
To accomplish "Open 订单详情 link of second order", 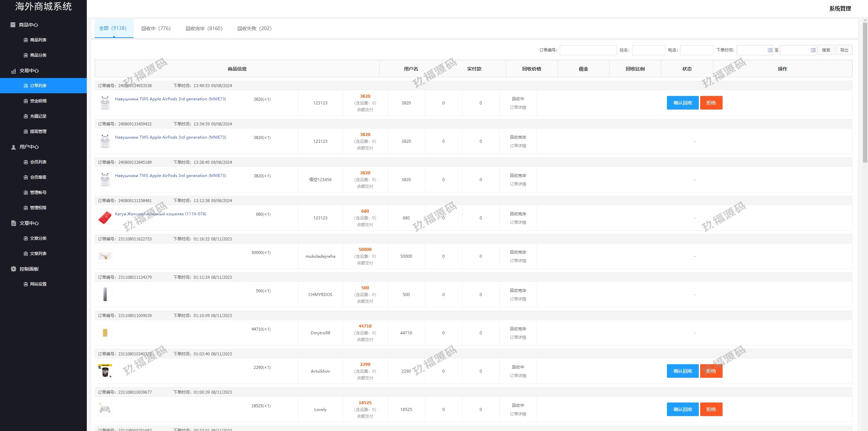I will pos(518,146).
